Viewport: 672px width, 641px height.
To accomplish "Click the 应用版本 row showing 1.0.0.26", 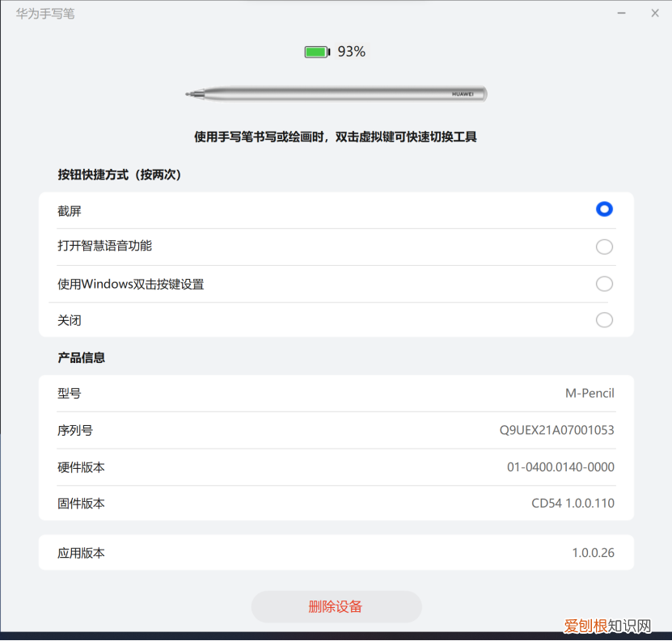I will click(x=336, y=553).
